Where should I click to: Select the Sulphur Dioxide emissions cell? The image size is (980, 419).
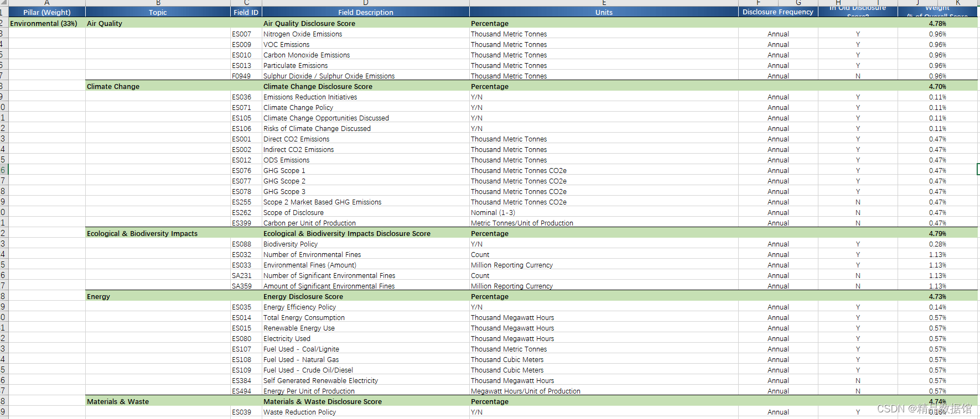[x=366, y=76]
